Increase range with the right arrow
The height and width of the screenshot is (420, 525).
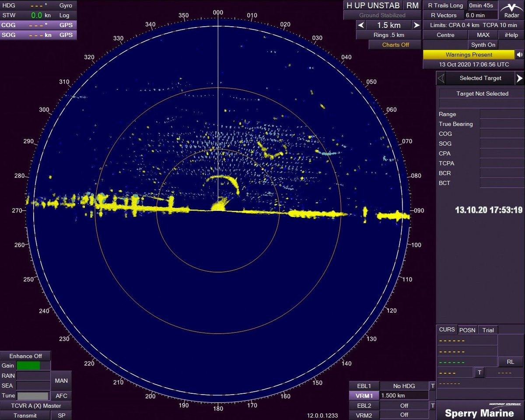click(416, 25)
